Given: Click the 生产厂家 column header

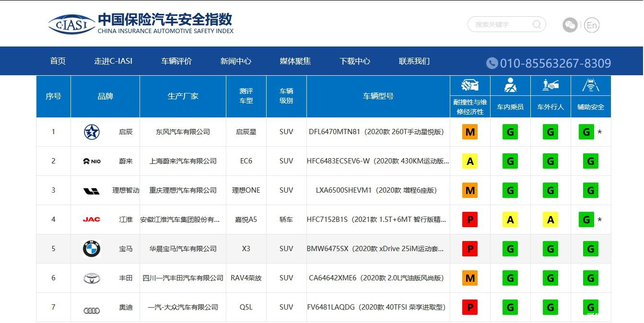Looking at the screenshot, I should (183, 96).
